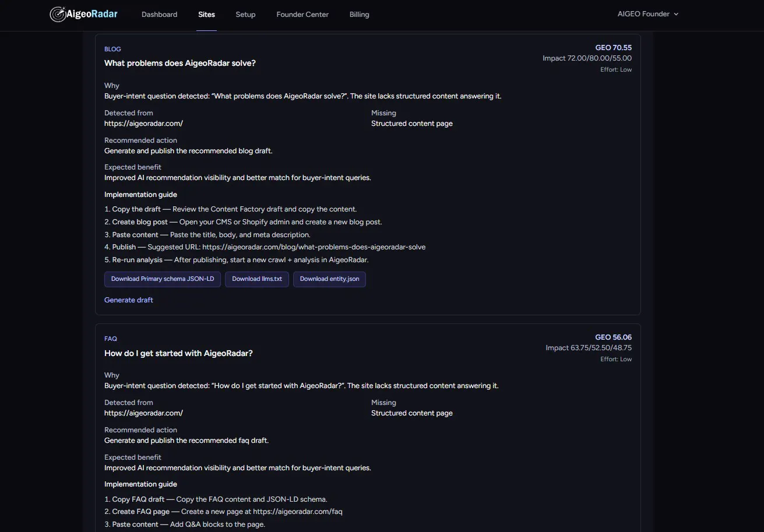
Task: Click step '1. Copy FAQ draft'
Action: coord(216,499)
